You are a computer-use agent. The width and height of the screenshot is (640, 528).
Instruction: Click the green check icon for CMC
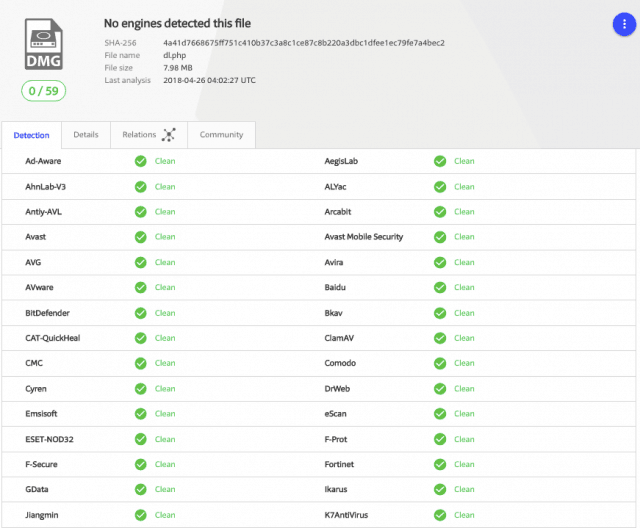pyautogui.click(x=140, y=363)
